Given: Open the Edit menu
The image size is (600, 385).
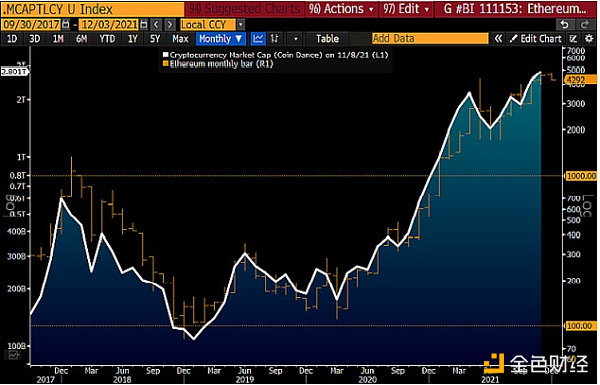Looking at the screenshot, I should pos(406,9).
